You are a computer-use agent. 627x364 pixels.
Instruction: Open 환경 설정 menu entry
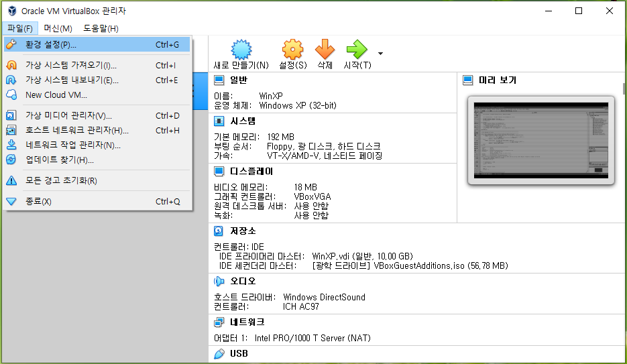pos(97,44)
